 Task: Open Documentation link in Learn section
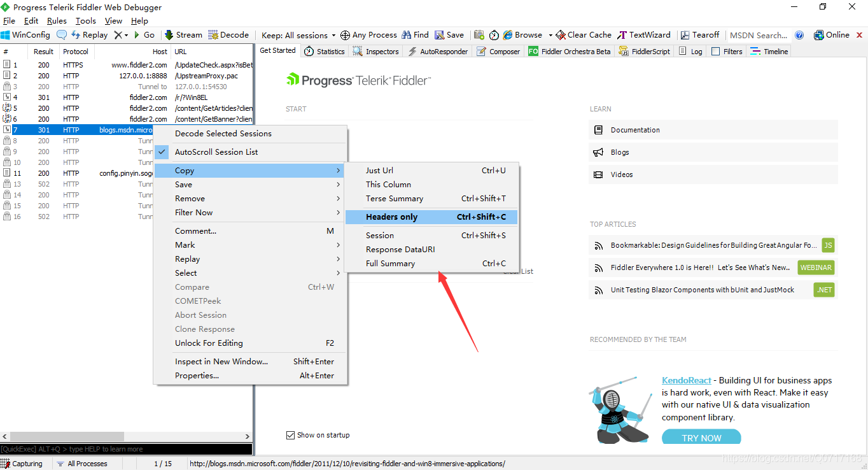[713, 130]
